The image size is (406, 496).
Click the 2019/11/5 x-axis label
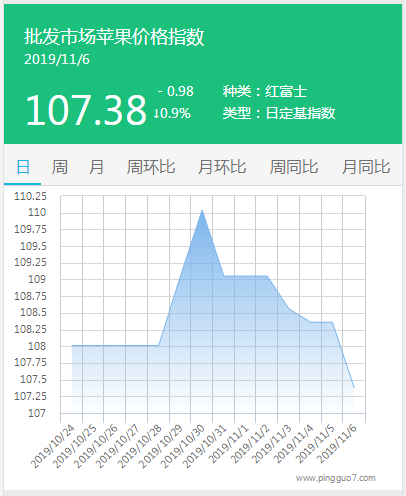(x=315, y=444)
